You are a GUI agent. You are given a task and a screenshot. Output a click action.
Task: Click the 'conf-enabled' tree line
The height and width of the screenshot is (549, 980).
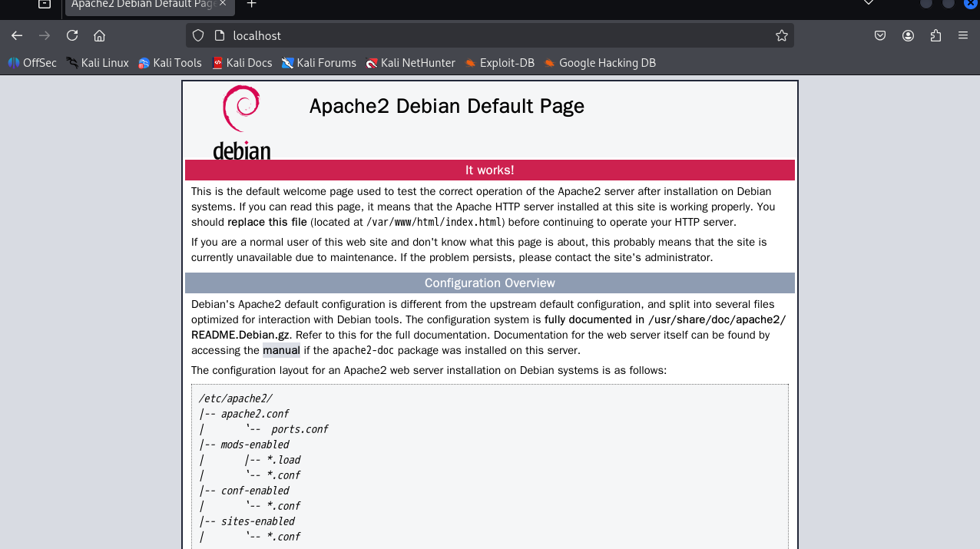point(255,491)
